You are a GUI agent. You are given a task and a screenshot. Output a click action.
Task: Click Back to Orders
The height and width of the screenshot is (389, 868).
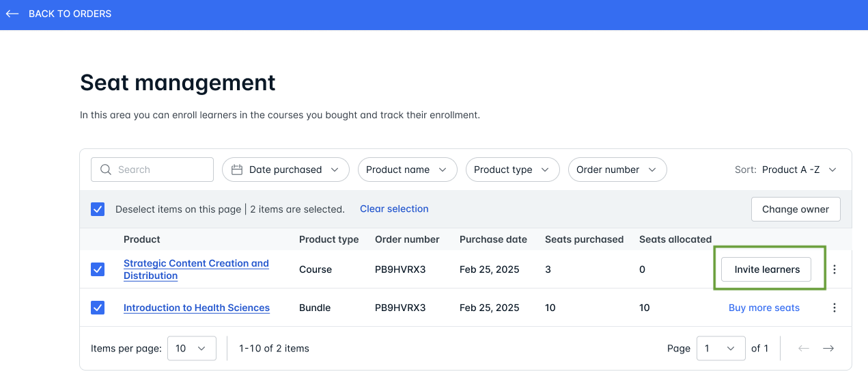[70, 14]
